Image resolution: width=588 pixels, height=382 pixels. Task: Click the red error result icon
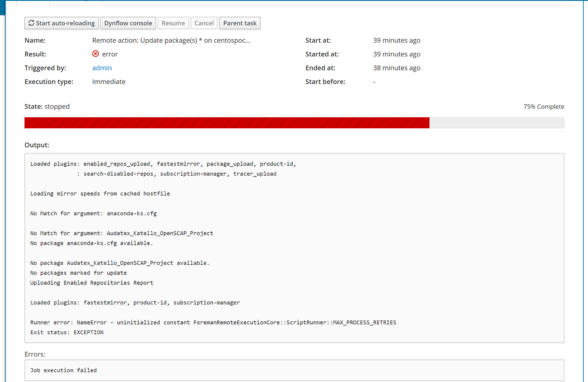[x=95, y=54]
